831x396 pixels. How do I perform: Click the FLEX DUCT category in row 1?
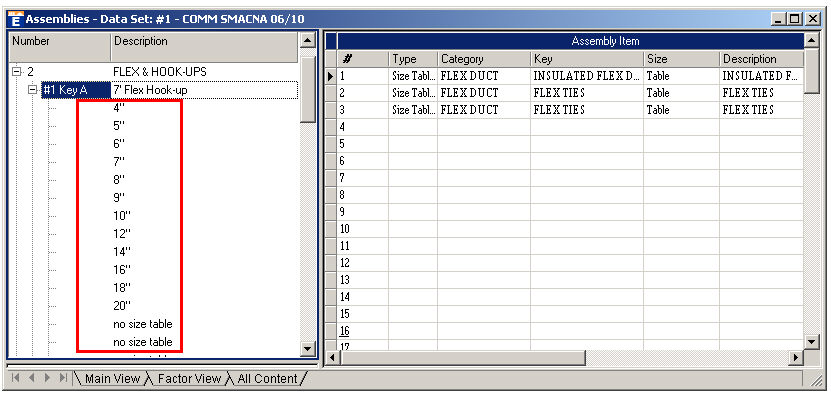tap(484, 76)
